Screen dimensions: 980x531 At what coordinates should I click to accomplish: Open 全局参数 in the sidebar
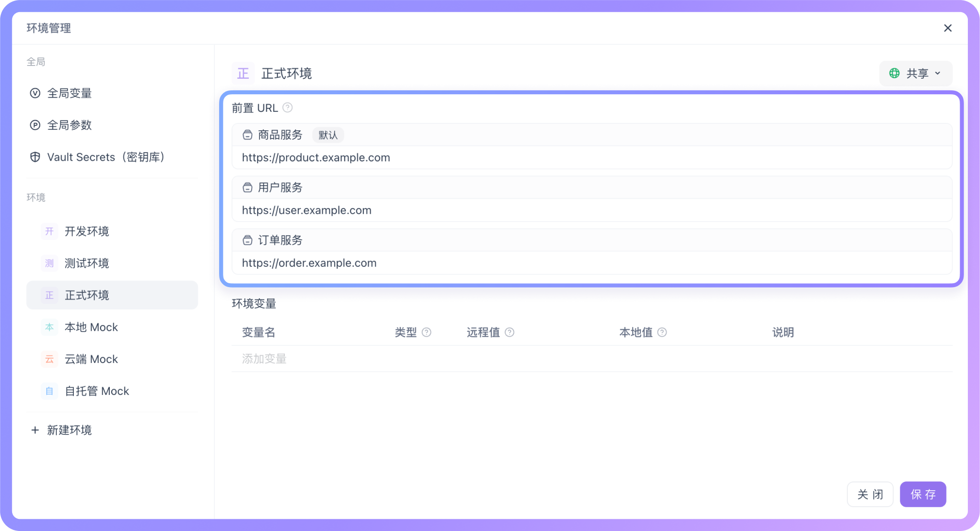pyautogui.click(x=112, y=125)
